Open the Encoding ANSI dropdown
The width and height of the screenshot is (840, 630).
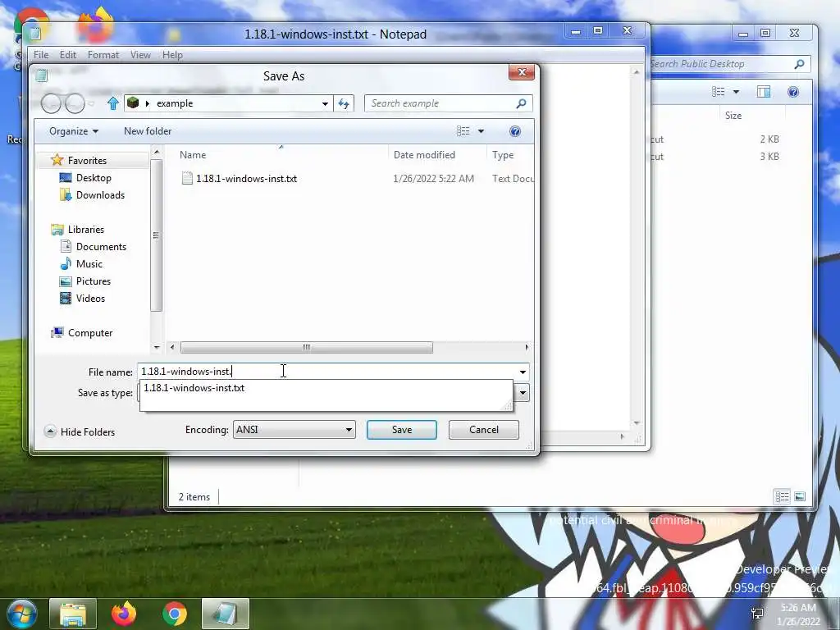click(x=294, y=430)
